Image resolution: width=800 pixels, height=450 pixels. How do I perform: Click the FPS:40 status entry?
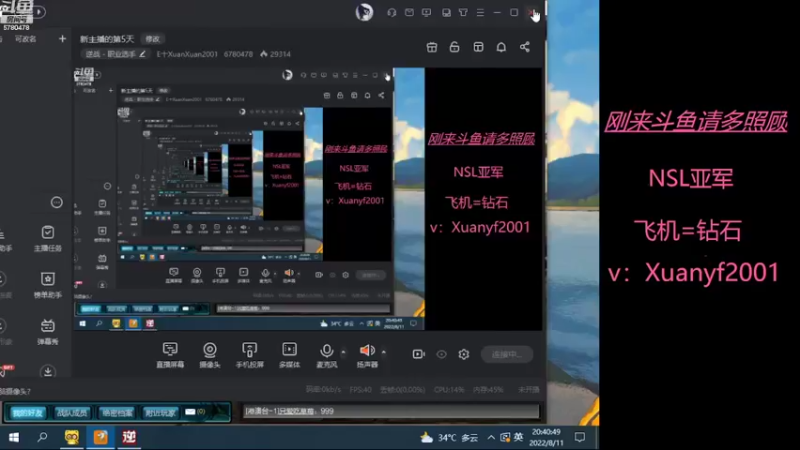tap(360, 389)
